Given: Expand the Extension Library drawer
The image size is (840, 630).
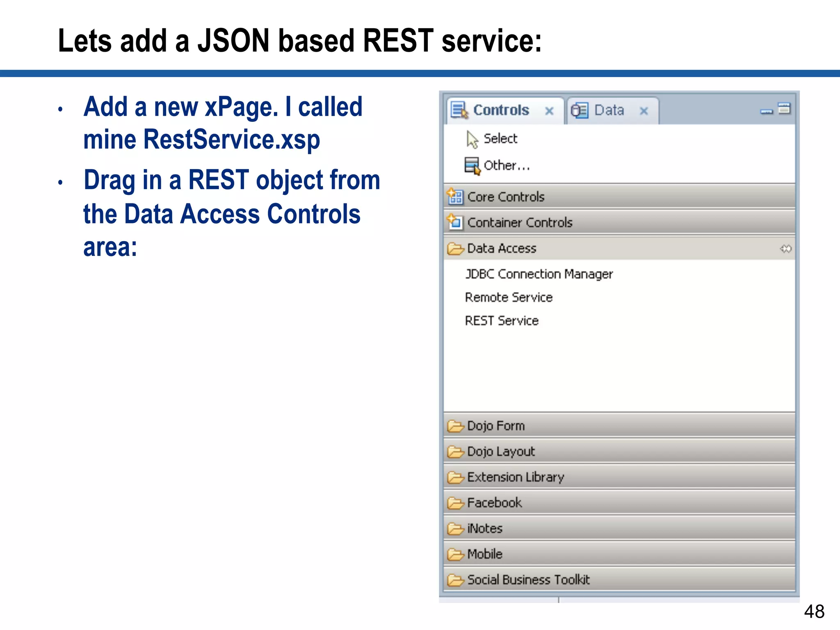Looking at the screenshot, I should click(619, 477).
